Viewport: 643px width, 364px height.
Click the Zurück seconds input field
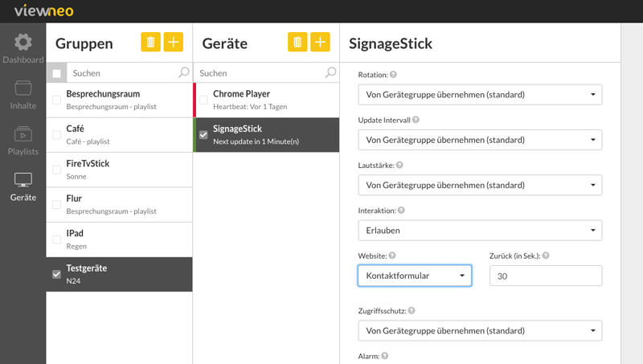[x=546, y=276]
